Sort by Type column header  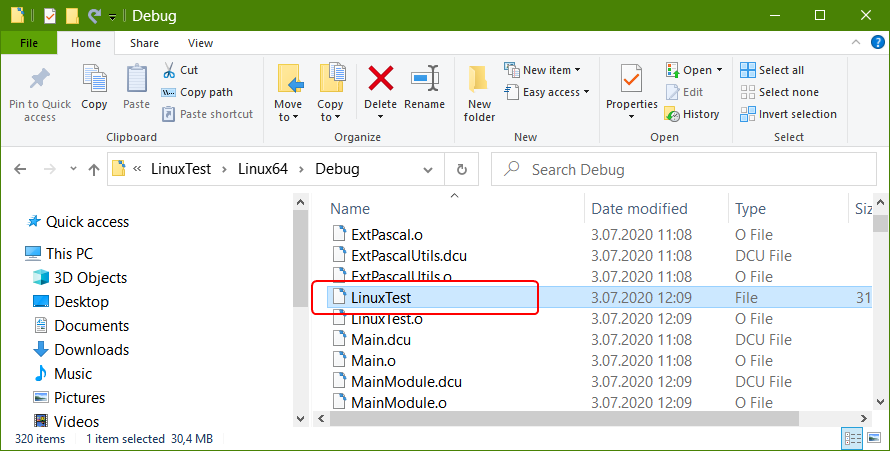point(750,209)
